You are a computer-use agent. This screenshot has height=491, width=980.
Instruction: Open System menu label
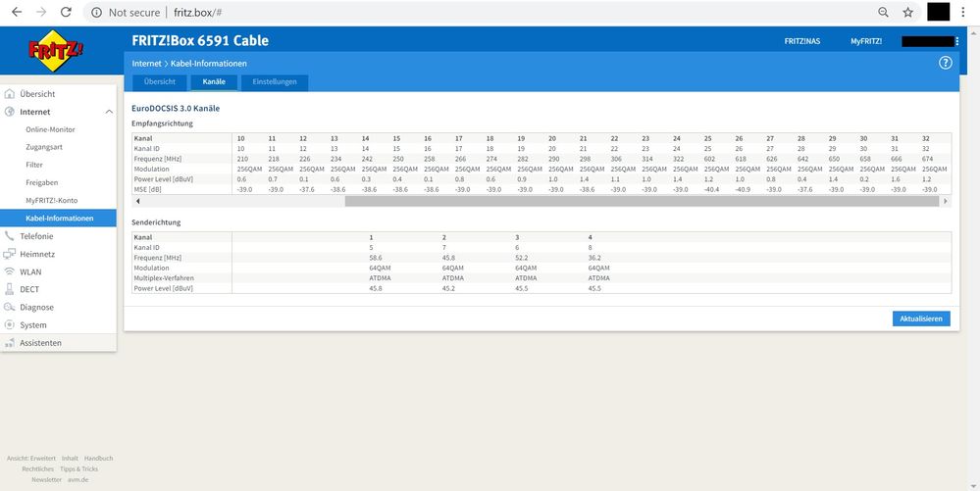[33, 324]
